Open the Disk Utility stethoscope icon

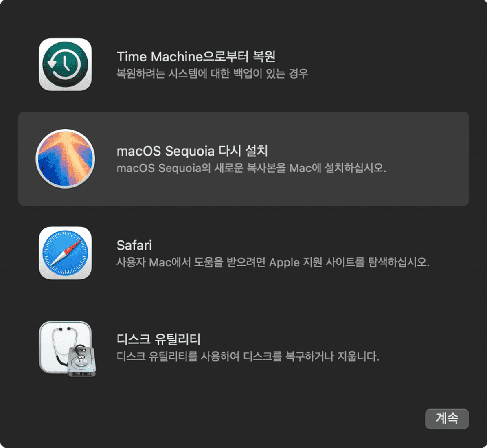[68, 349]
